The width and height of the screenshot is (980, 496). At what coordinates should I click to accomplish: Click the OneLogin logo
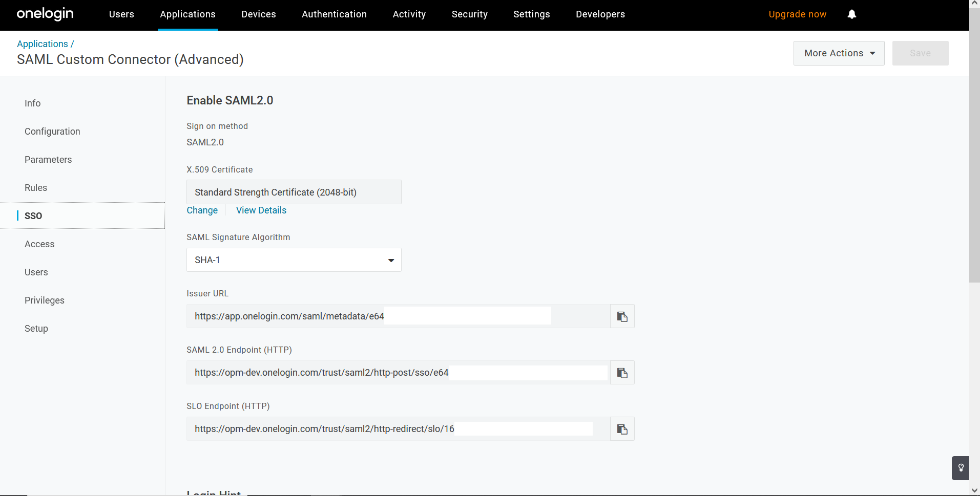pyautogui.click(x=45, y=14)
